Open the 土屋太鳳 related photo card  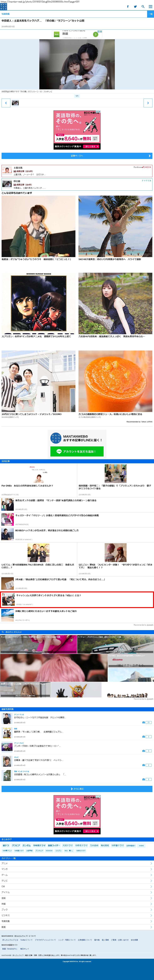77,171
